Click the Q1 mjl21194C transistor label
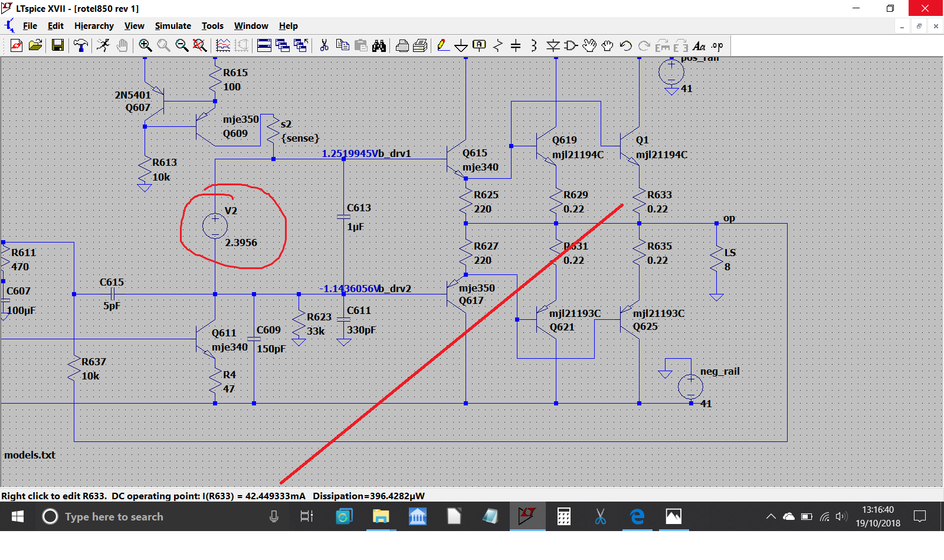The image size is (944, 560). point(661,148)
